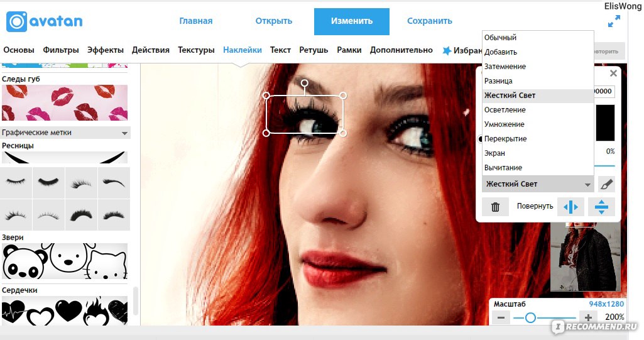Open the Следы губ lip prints sticker set
Screen dimensions: 644x340
(x=65, y=102)
